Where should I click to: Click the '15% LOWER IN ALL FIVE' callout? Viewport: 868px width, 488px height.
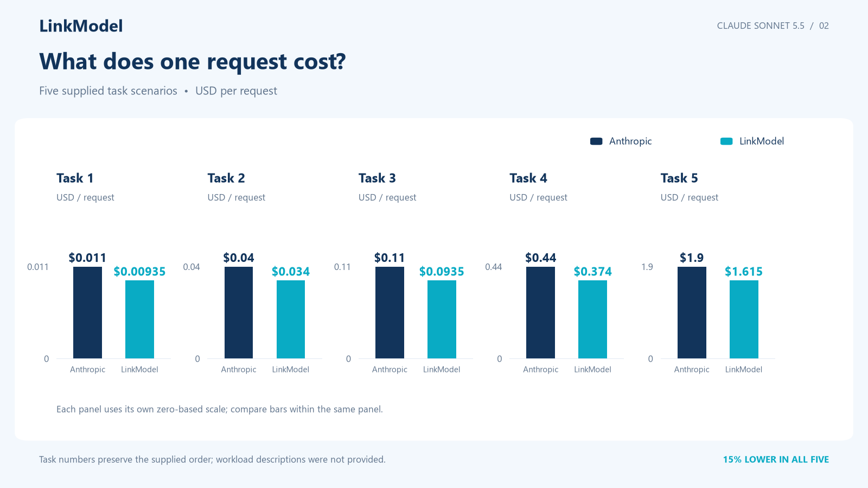(x=776, y=460)
